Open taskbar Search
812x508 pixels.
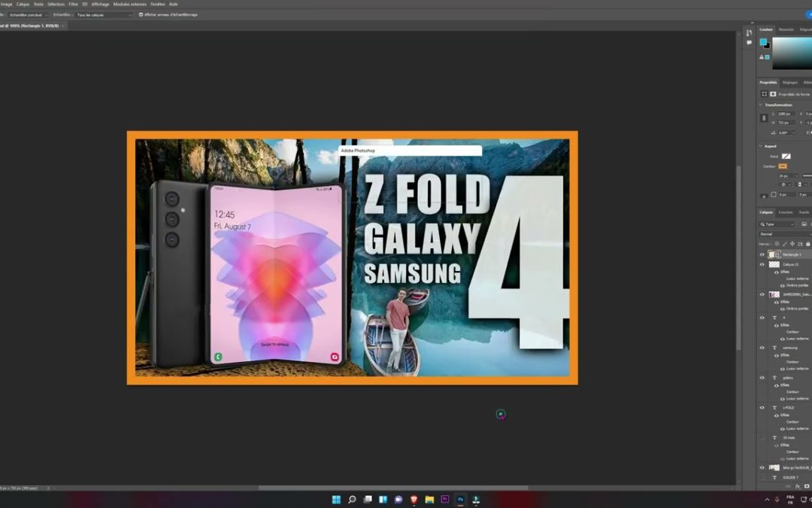tap(352, 500)
